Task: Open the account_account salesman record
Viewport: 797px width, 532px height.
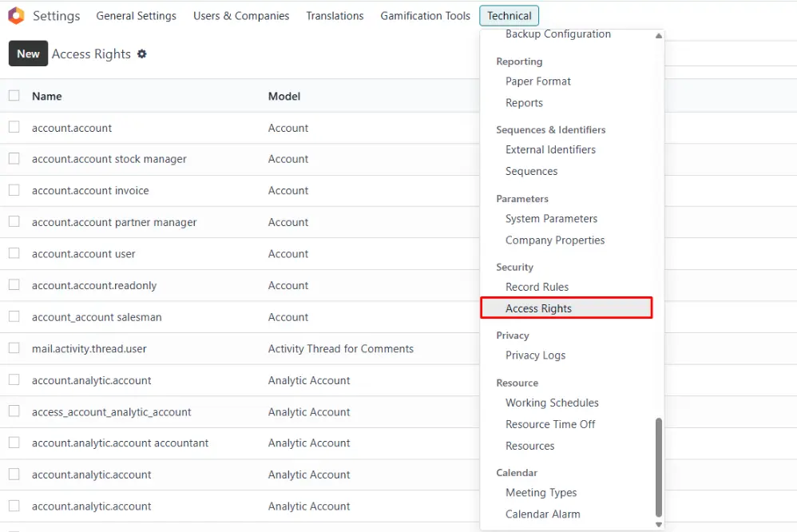Action: 97,317
